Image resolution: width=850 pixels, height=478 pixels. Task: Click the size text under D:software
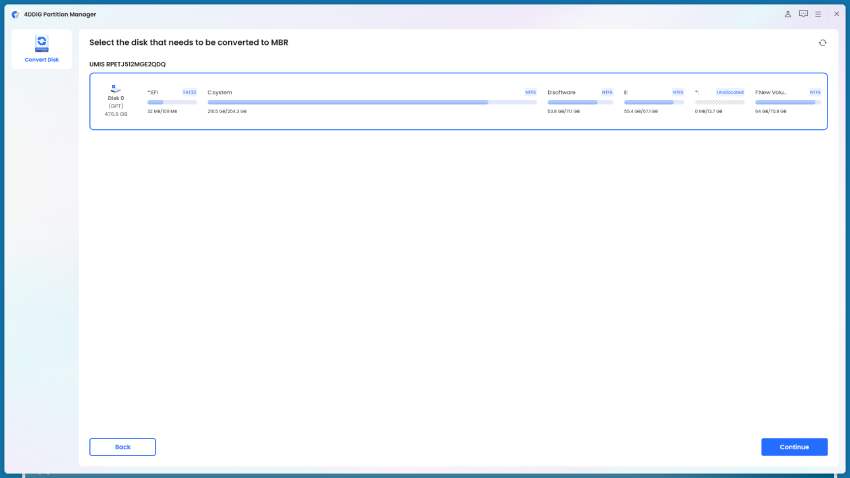coord(564,112)
